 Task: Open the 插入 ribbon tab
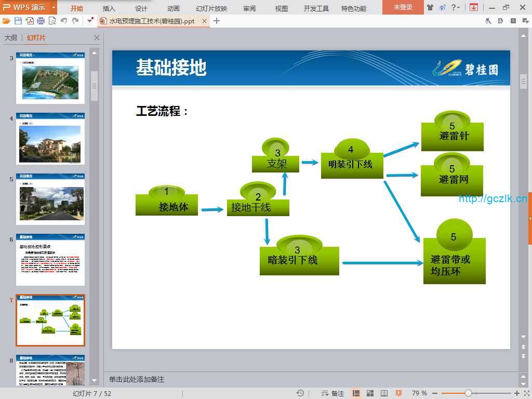(109, 8)
